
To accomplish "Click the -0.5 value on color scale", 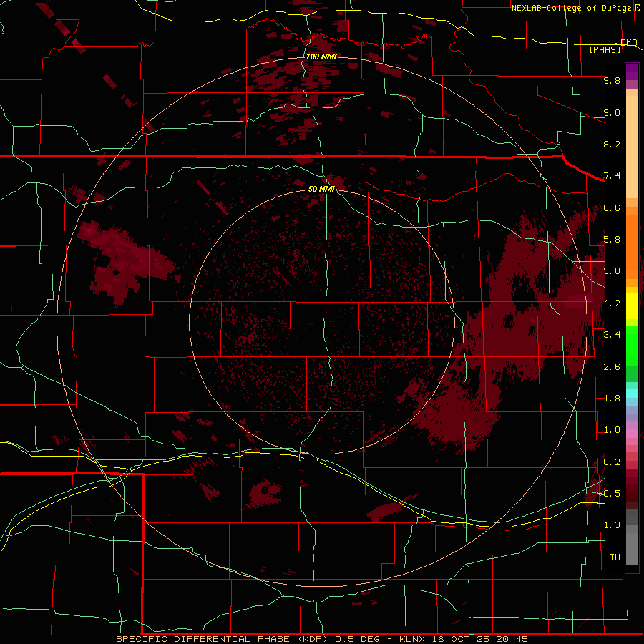I will (x=609, y=494).
